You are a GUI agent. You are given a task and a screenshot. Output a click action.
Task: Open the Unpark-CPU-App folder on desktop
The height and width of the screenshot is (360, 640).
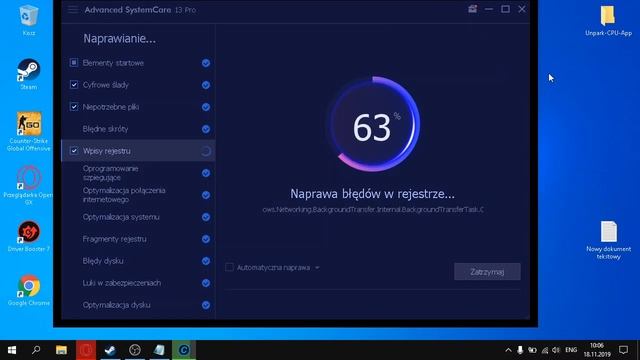[608, 20]
